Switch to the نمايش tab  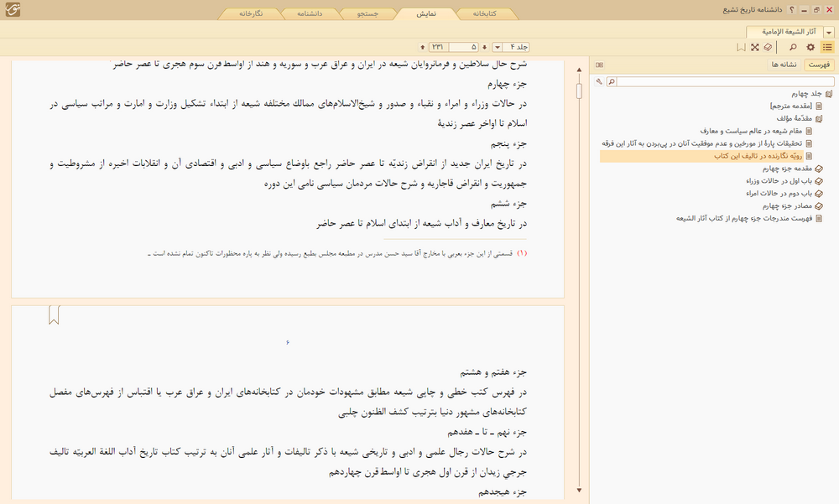(x=426, y=14)
